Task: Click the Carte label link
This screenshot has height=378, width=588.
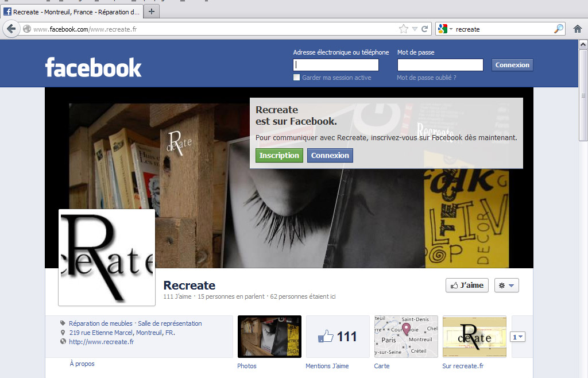Action: pyautogui.click(x=382, y=366)
